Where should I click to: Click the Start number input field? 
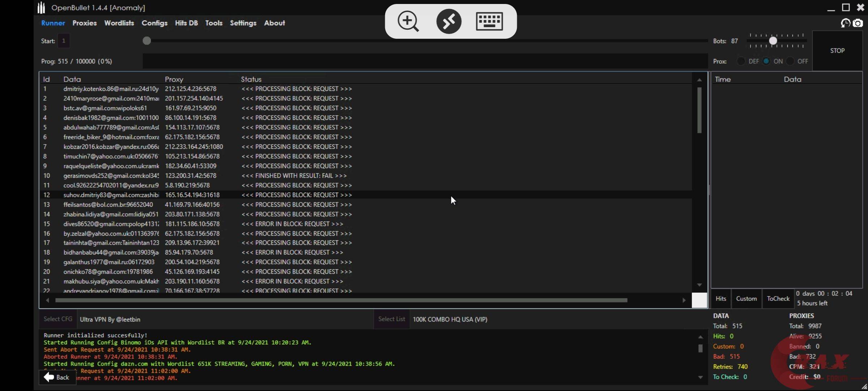pos(64,41)
